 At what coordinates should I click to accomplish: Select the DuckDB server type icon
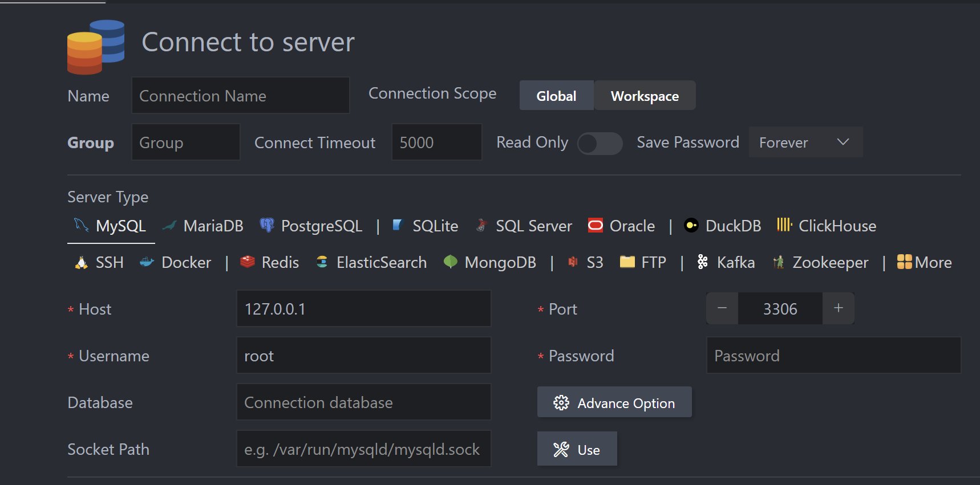691,226
